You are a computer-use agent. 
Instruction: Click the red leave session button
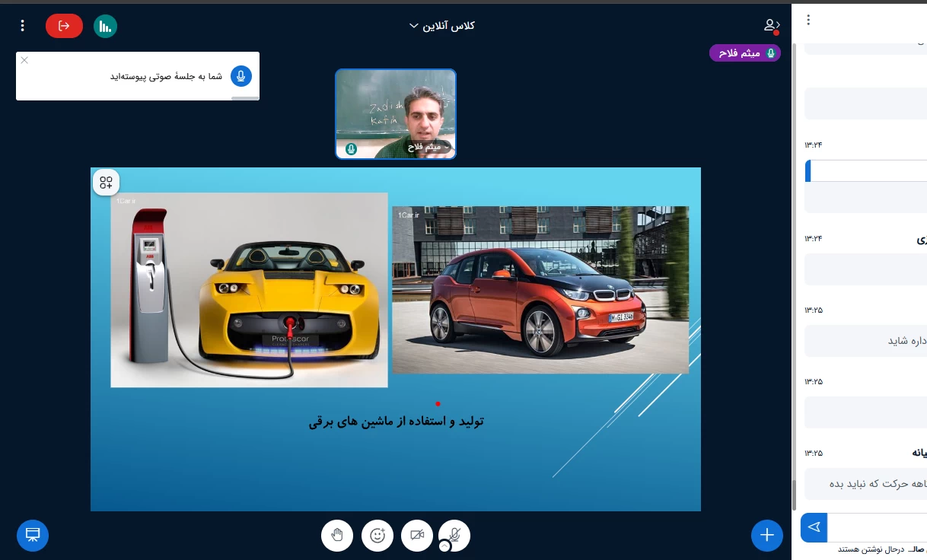tap(64, 26)
